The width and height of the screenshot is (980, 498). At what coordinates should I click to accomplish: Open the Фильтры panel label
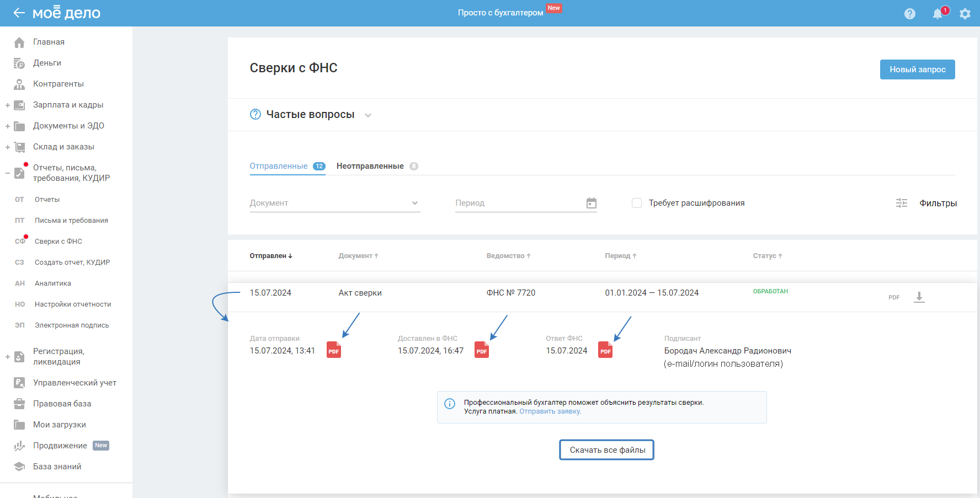tap(938, 203)
